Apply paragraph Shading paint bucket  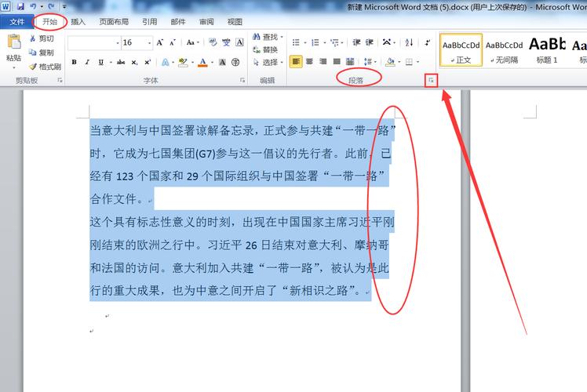390,61
